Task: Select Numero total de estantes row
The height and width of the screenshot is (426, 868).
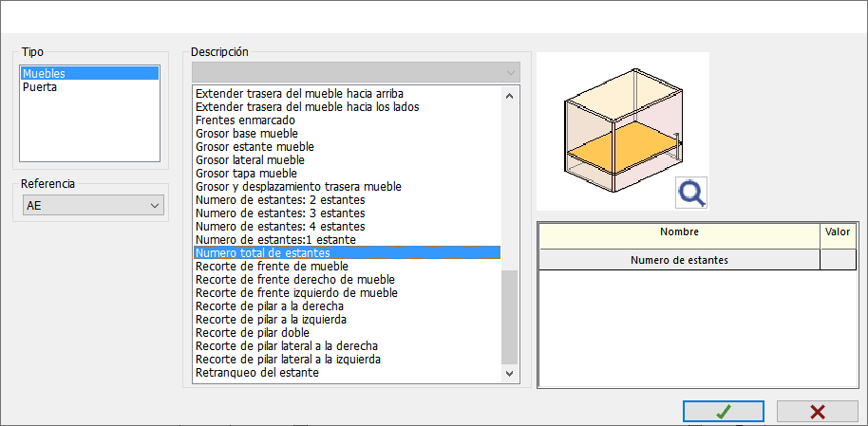Action: [347, 252]
